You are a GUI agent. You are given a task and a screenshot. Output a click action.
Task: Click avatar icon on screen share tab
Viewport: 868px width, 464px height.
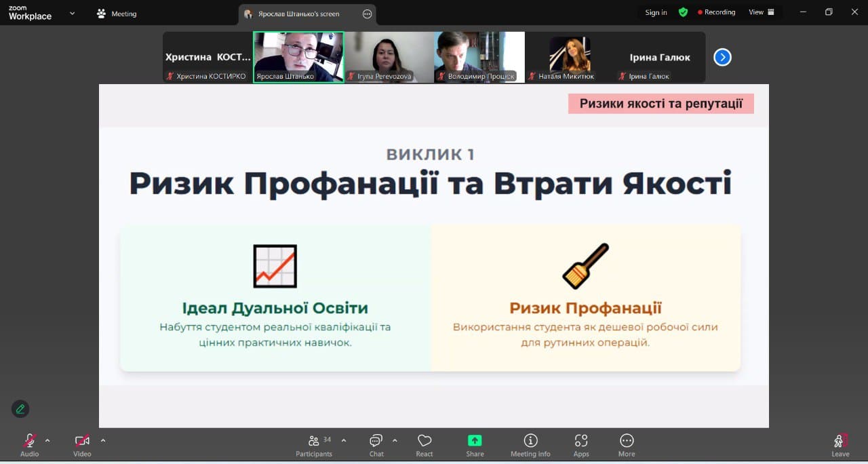coord(248,14)
